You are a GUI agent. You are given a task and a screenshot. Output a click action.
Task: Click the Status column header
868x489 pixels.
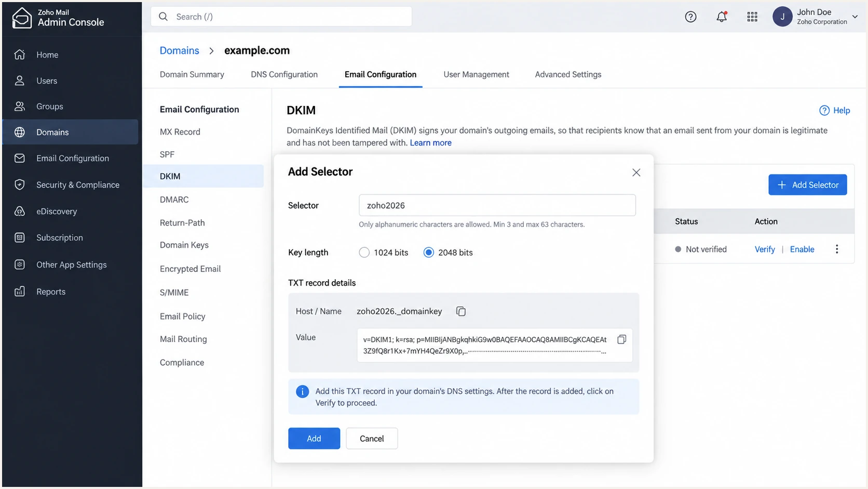click(x=686, y=221)
